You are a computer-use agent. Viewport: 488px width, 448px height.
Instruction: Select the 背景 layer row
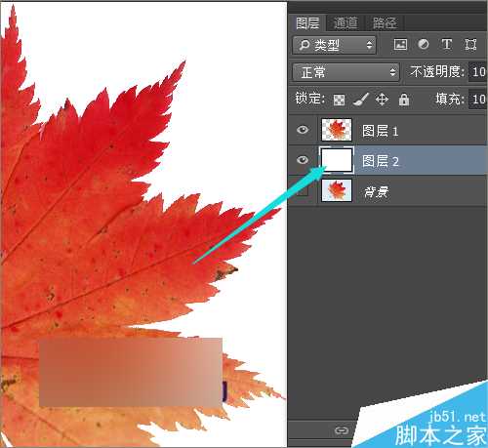pyautogui.click(x=387, y=190)
